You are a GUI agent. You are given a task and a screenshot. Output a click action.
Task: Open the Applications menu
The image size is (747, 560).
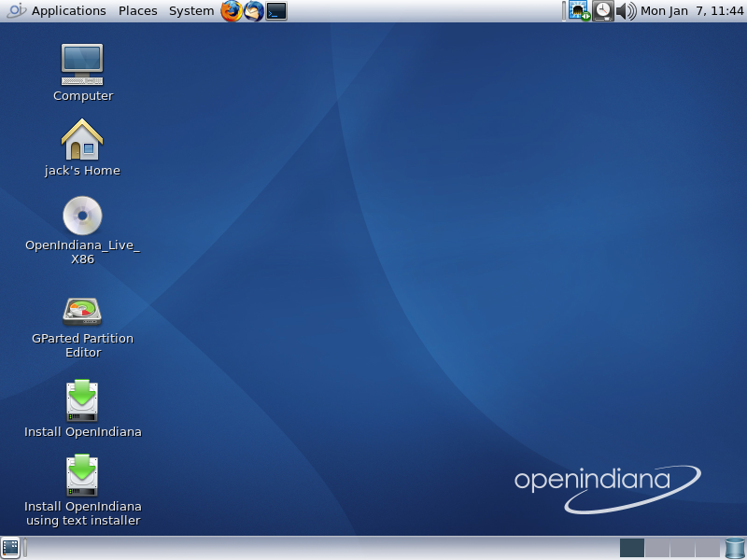coord(68,11)
